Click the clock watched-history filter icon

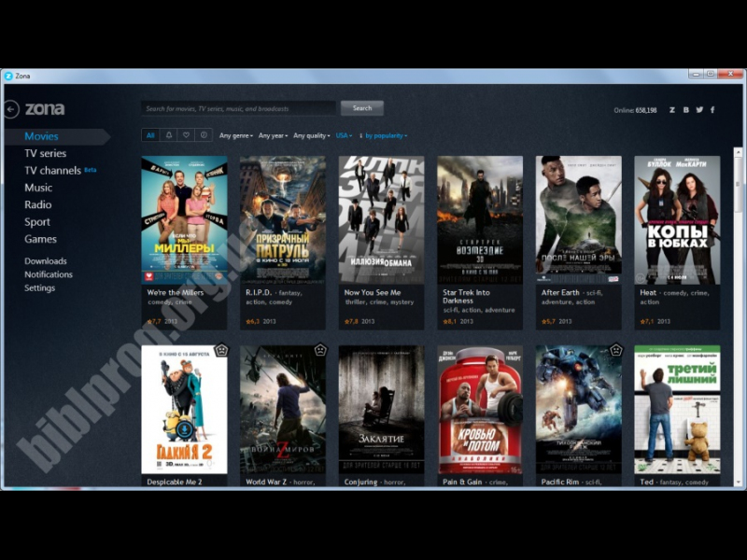(x=204, y=135)
